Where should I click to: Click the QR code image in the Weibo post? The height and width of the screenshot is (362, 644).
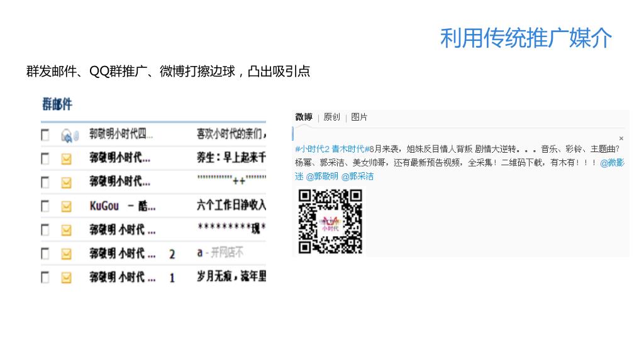[330, 221]
